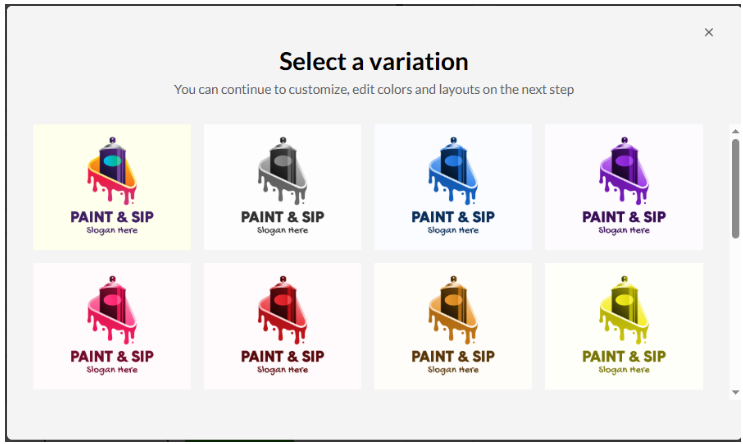Pick the orange variation's Slogan Here text
Viewport: 743px width, 444px height.
(x=453, y=370)
